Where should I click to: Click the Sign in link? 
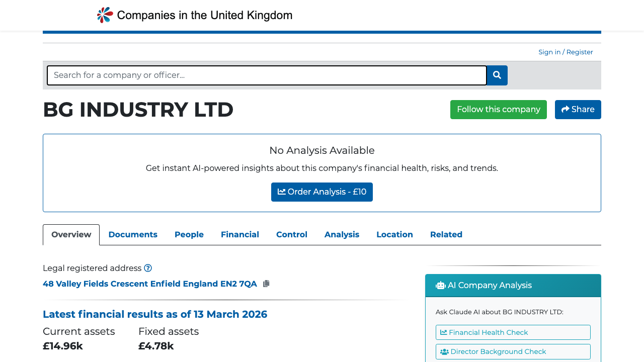(549, 52)
